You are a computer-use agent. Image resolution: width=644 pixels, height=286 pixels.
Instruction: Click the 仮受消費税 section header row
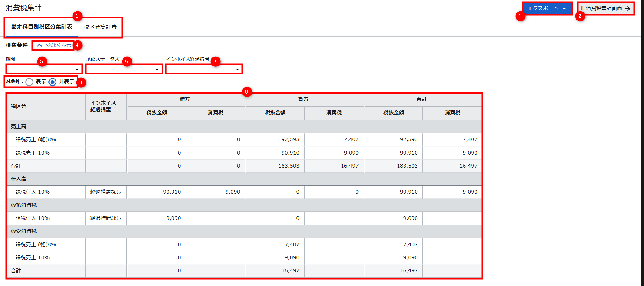tap(23, 231)
